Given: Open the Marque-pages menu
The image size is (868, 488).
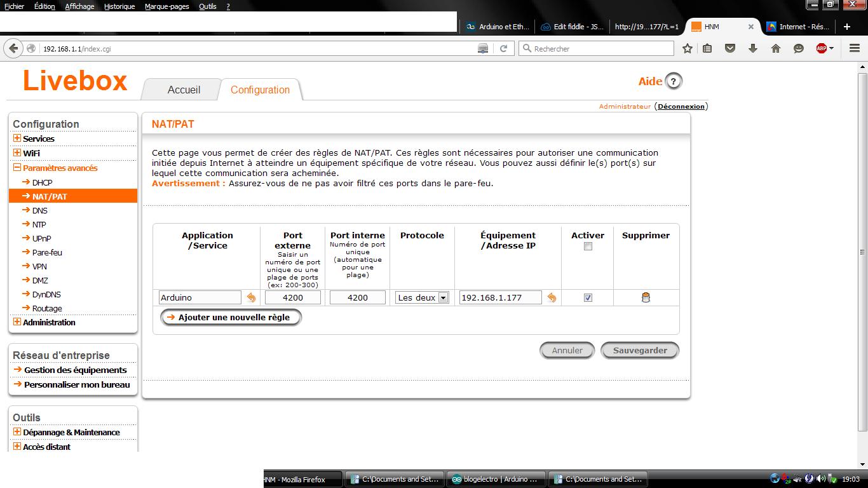Looking at the screenshot, I should click(x=166, y=6).
